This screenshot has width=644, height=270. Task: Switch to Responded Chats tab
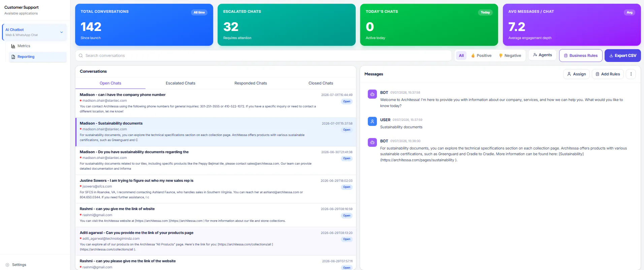click(x=251, y=83)
